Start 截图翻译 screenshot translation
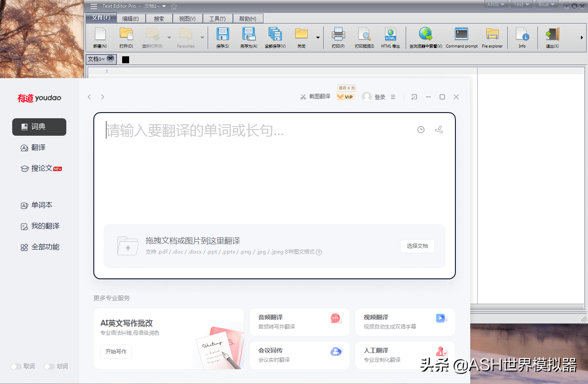588x384 pixels. (x=315, y=96)
